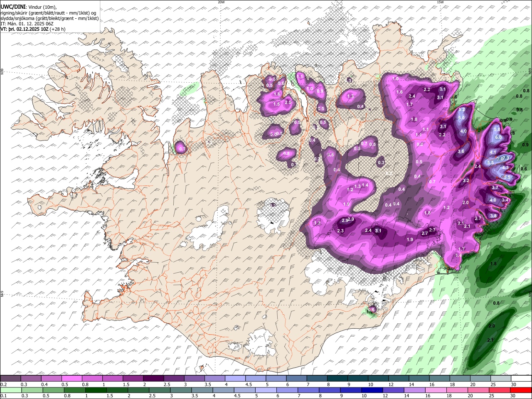Viewport: 532px width, 399px height.
Task: Click the 4.3 snowfall value on the map
Action: click(x=505, y=167)
